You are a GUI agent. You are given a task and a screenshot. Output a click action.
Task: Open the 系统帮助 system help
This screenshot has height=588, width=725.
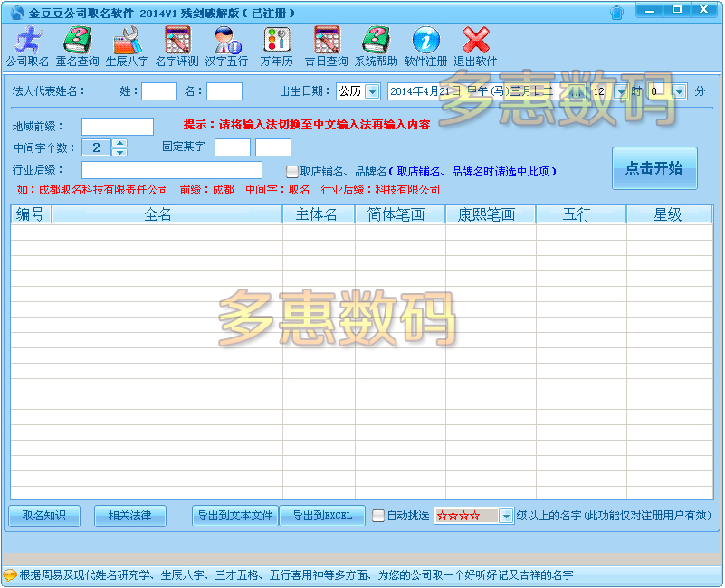click(376, 46)
